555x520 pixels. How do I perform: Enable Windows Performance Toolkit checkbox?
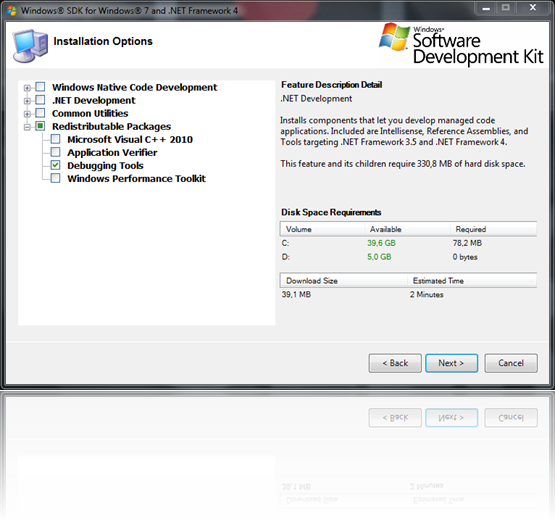pos(56,178)
